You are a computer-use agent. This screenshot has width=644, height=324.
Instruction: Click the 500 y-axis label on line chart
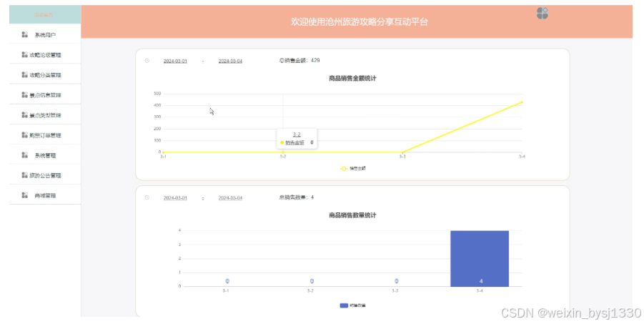pos(157,94)
